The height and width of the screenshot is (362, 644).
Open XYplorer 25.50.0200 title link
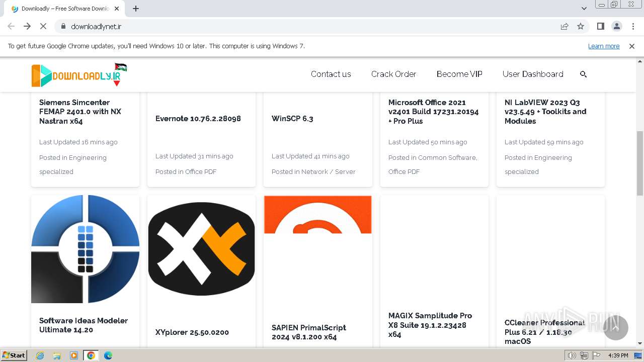pos(192,332)
